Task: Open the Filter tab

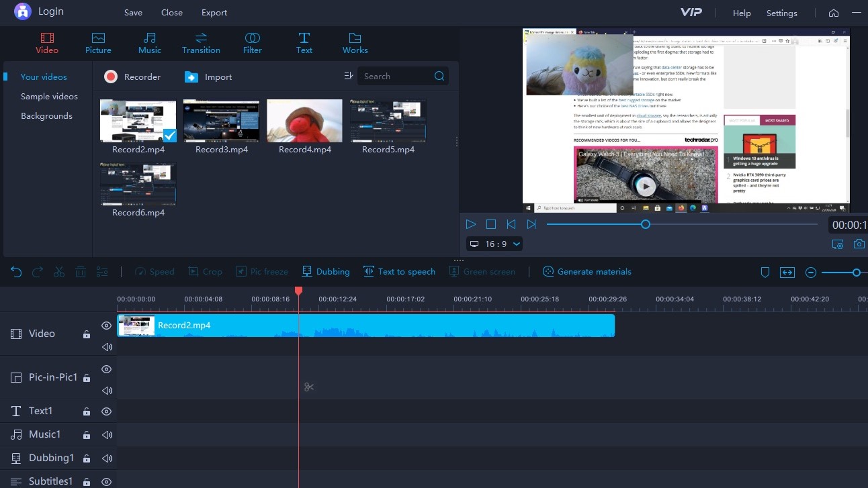Action: 253,43
